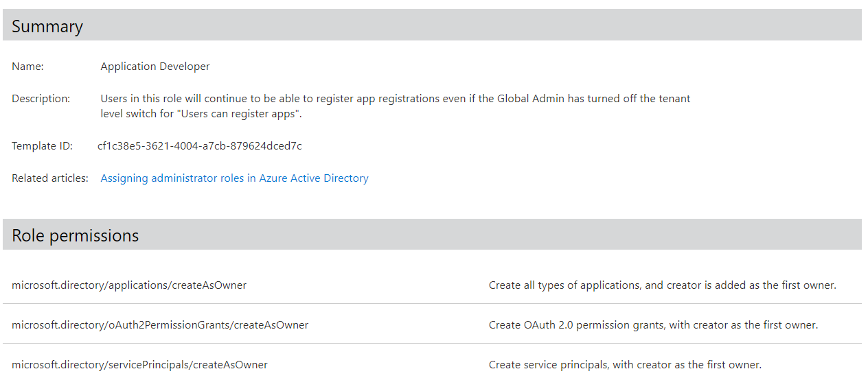The height and width of the screenshot is (380, 868).
Task: Select microsoft.directory/servicePrincipals/createAsOwner permission
Action: point(139,365)
